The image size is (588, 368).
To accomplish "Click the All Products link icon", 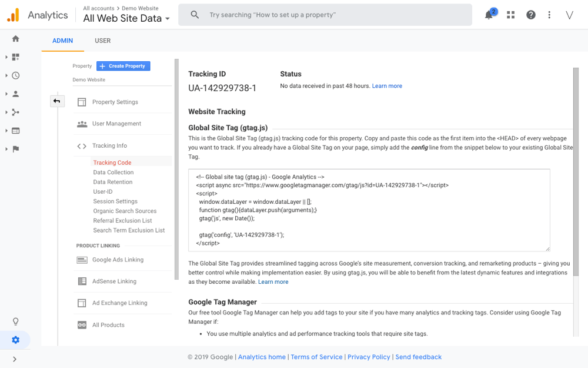I will click(x=82, y=325).
